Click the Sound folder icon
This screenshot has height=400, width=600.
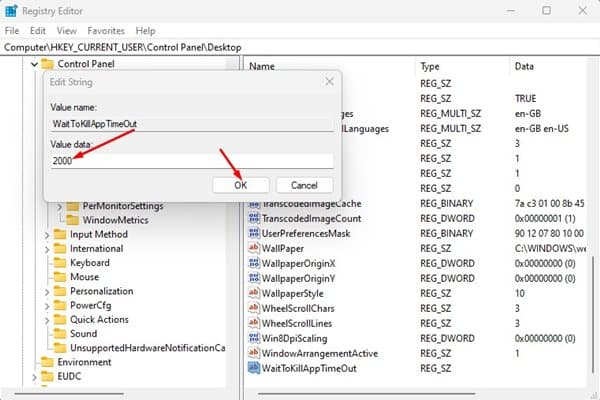point(60,334)
